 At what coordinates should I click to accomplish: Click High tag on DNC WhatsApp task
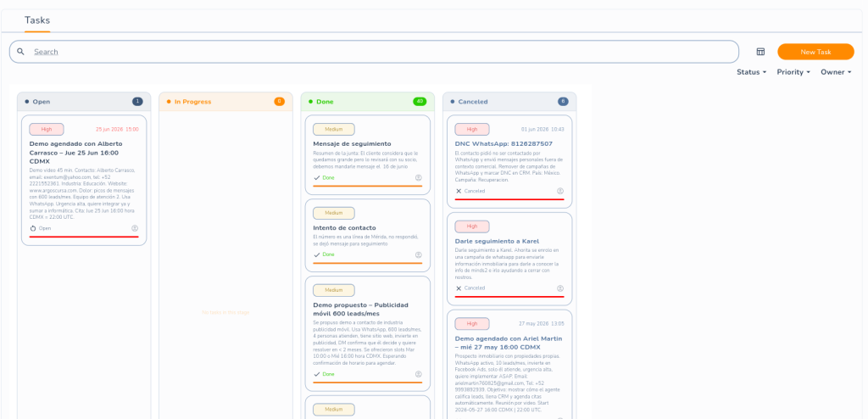point(472,129)
